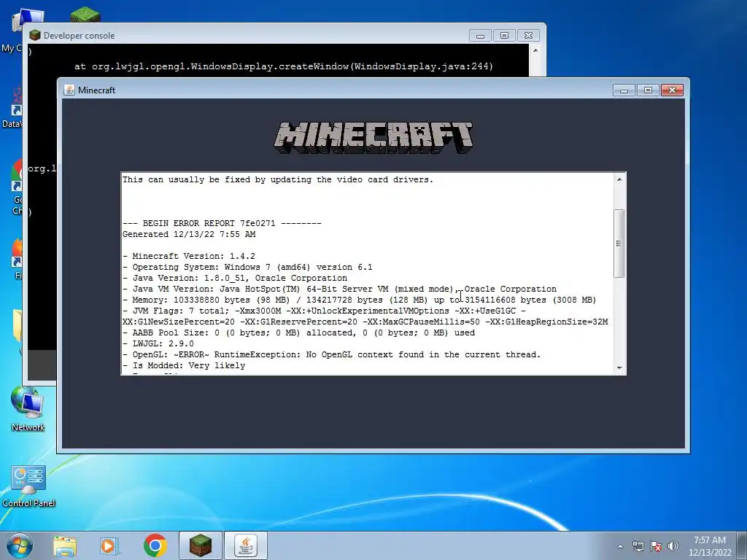747x560 pixels.
Task: Click the 'Operating System: Windows 7' line
Action: click(247, 267)
